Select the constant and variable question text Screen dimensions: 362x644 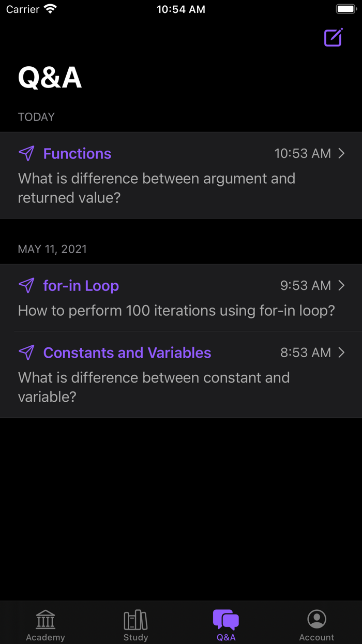pyautogui.click(x=154, y=387)
